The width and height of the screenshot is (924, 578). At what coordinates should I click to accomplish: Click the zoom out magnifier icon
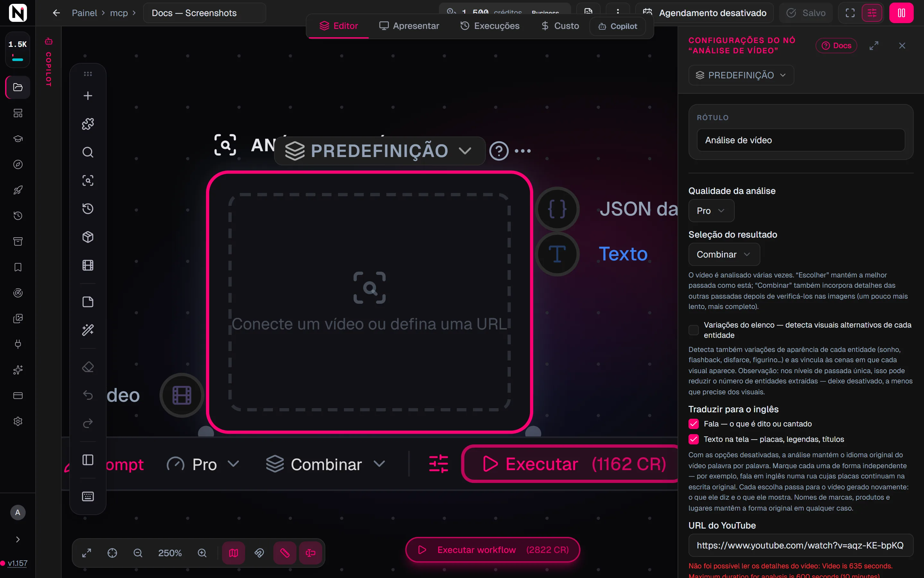(138, 553)
